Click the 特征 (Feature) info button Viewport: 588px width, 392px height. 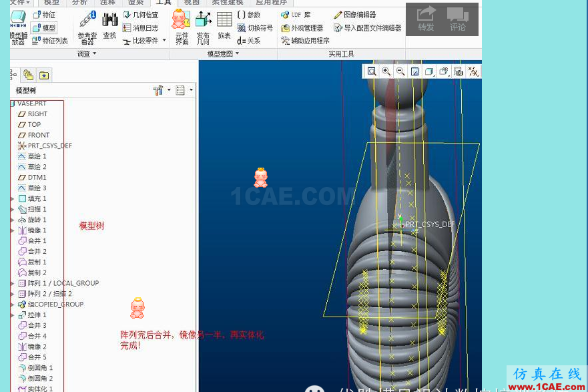coord(44,15)
